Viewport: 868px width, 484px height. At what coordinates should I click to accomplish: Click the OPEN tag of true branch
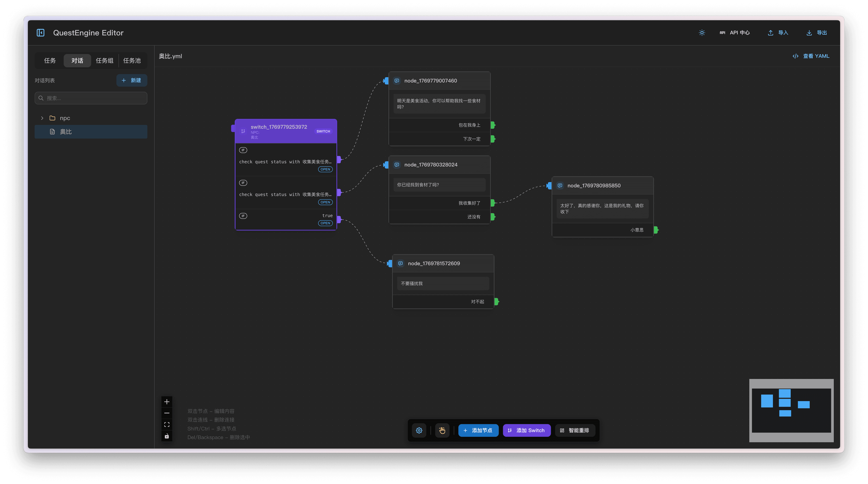(325, 223)
